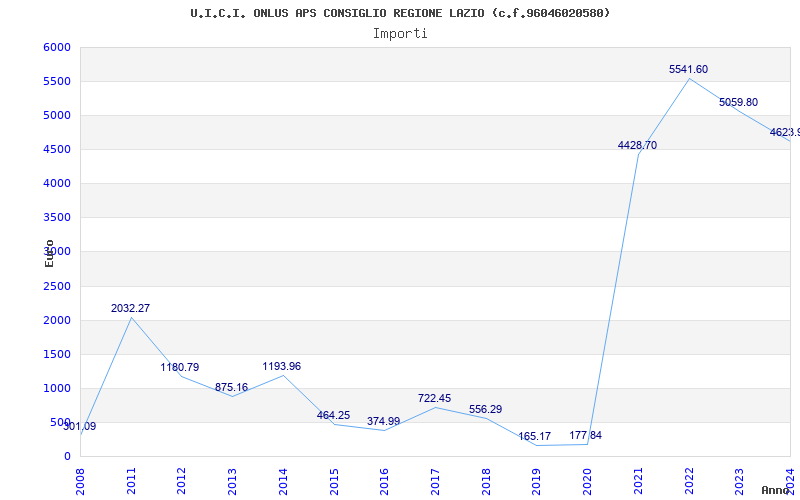
Task: Click year 2016 on the x-axis
Action: click(384, 481)
